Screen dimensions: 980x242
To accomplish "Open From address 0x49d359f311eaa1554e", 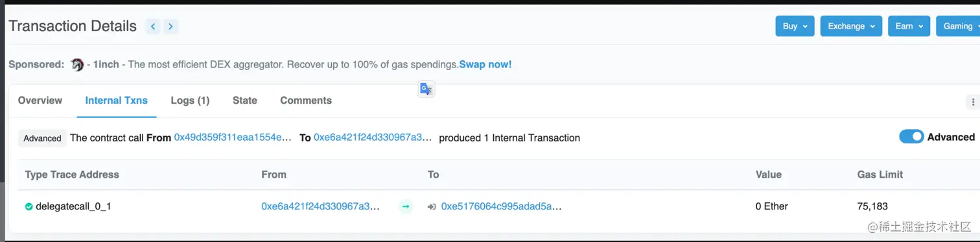I will pyautogui.click(x=233, y=138).
